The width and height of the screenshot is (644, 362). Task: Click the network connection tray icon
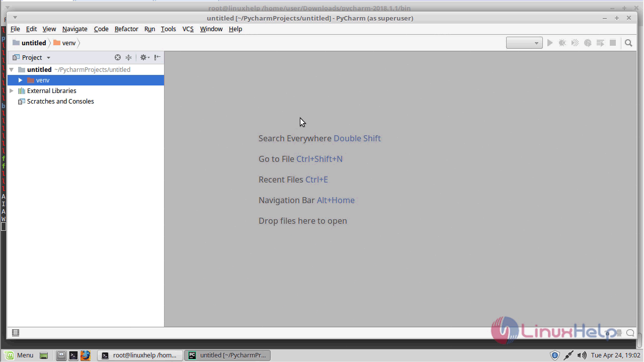click(x=569, y=355)
